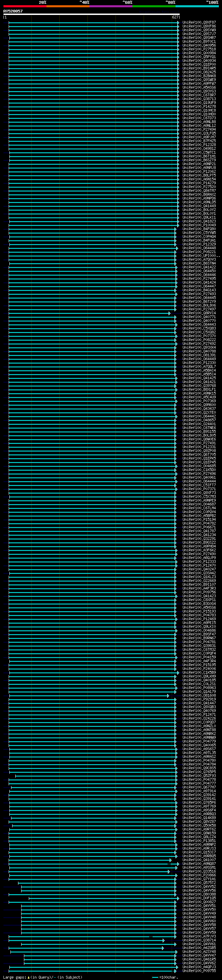The width and height of the screenshot is (222, 980).
Task: Click the red 20% identity legend segment
Action: [x=25, y=6]
